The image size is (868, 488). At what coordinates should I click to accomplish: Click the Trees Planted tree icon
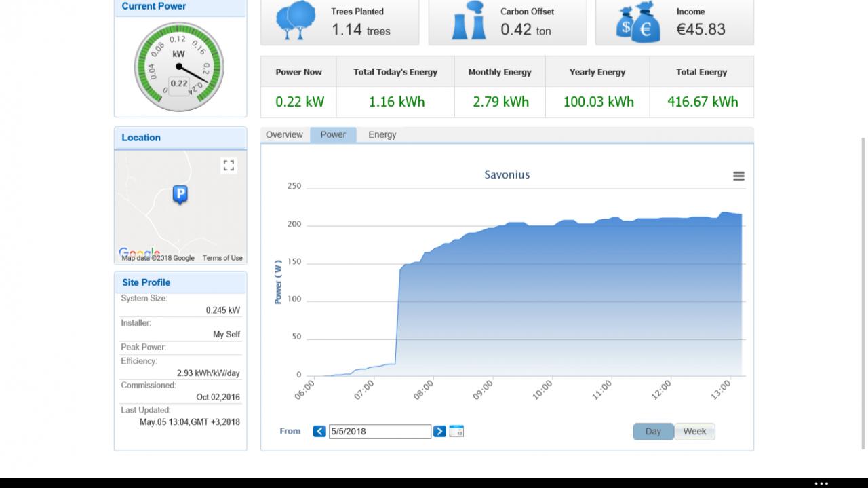point(296,20)
